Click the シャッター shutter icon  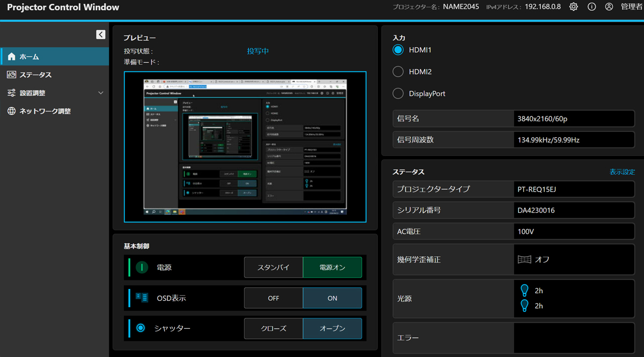141,328
